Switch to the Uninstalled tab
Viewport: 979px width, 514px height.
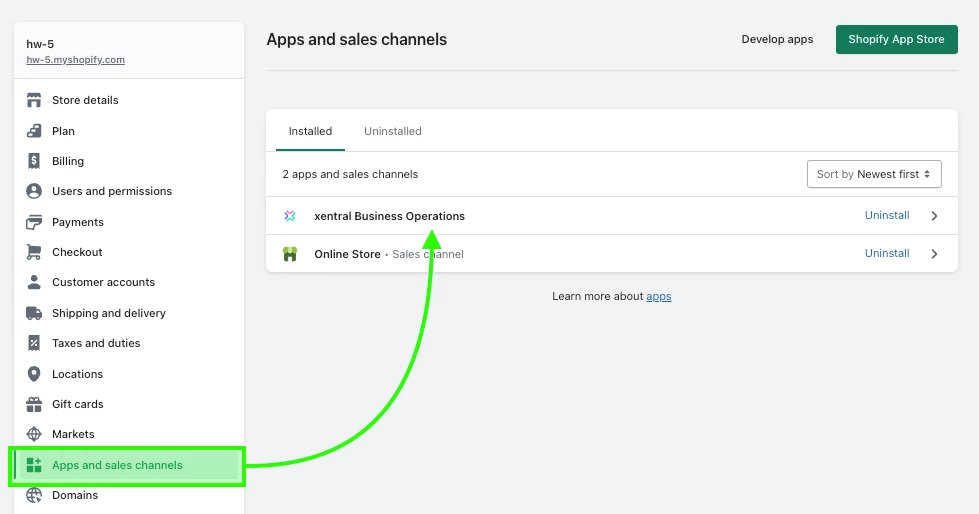tap(393, 131)
